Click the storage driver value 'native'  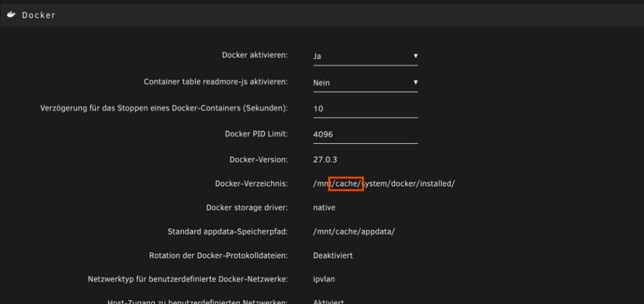pos(324,208)
